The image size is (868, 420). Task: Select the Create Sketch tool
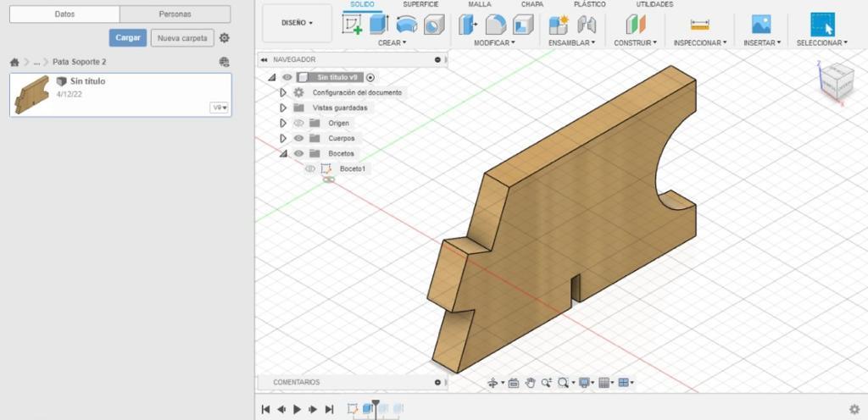point(352,25)
